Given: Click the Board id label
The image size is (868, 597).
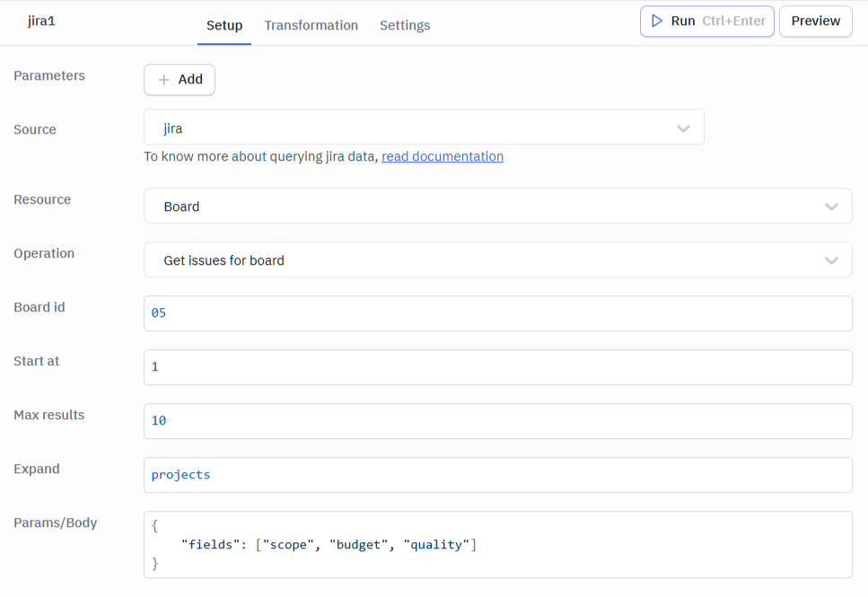Looking at the screenshot, I should (x=39, y=307).
